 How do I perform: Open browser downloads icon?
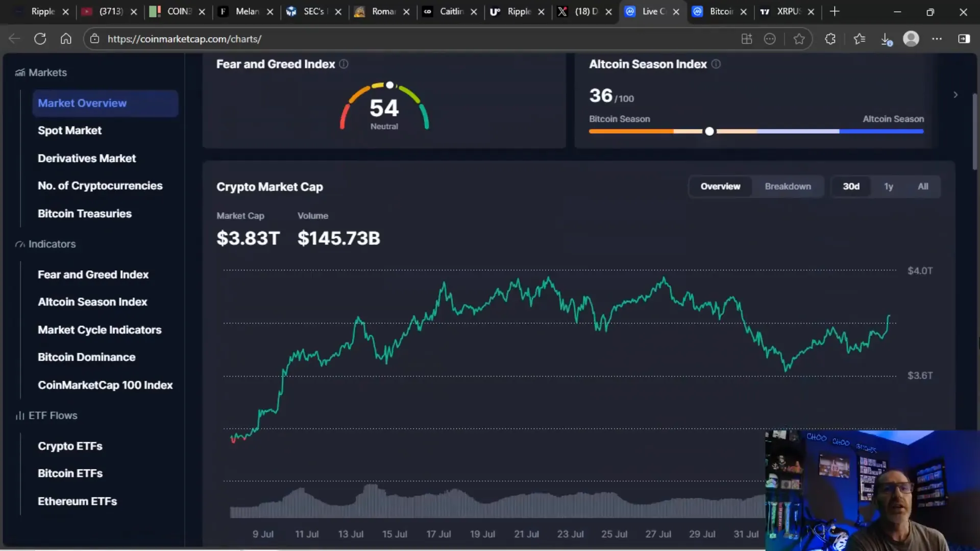click(x=886, y=39)
